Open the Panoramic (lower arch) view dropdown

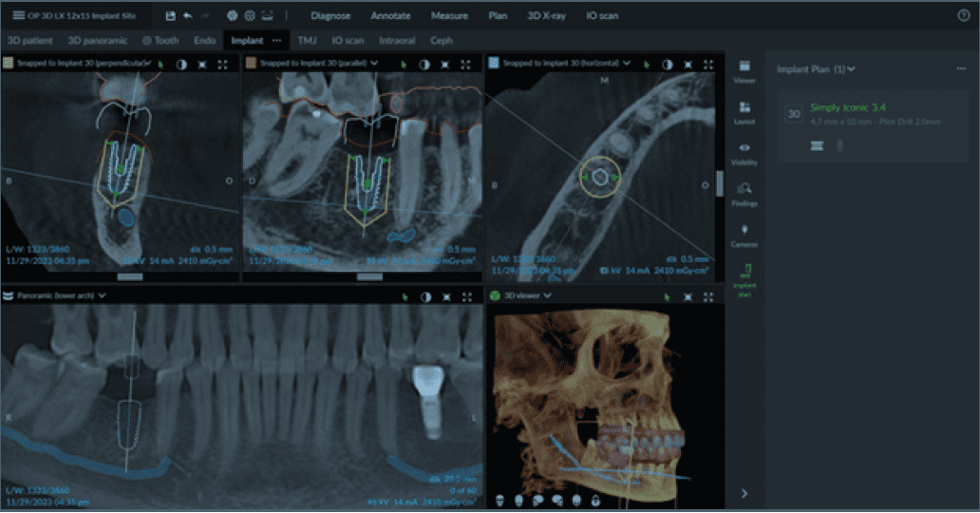point(102,295)
